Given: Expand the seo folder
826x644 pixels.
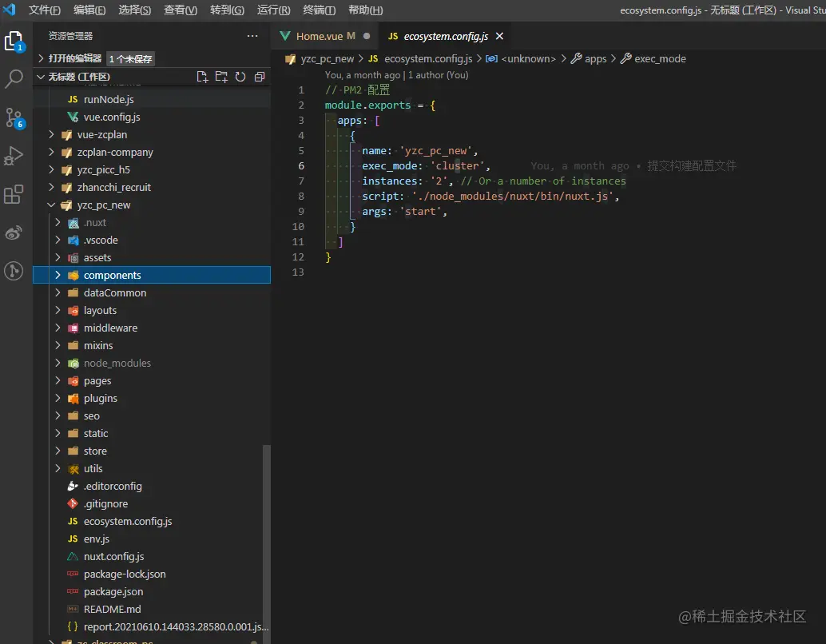Looking at the screenshot, I should coord(92,415).
